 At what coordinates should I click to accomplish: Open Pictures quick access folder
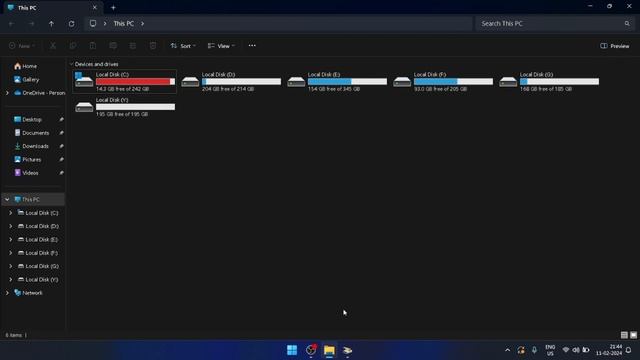pos(28,160)
